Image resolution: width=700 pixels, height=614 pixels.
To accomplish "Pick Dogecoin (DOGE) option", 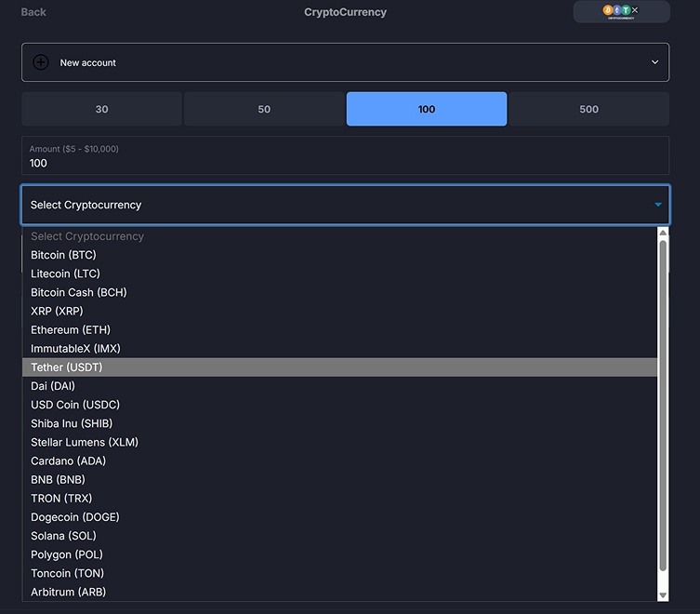I will 339,517.
